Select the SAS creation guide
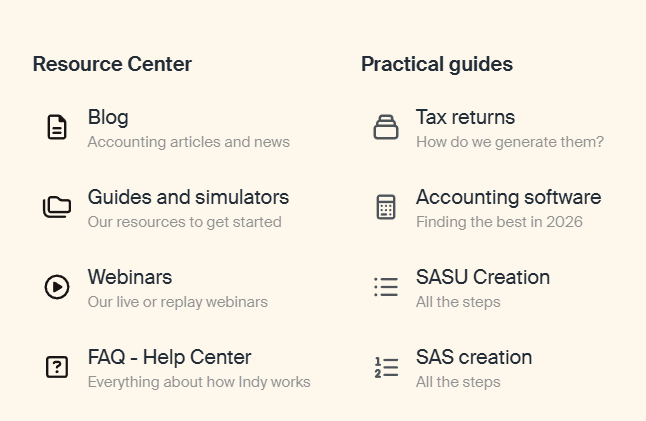Image resolution: width=646 pixels, height=421 pixels. (x=474, y=357)
